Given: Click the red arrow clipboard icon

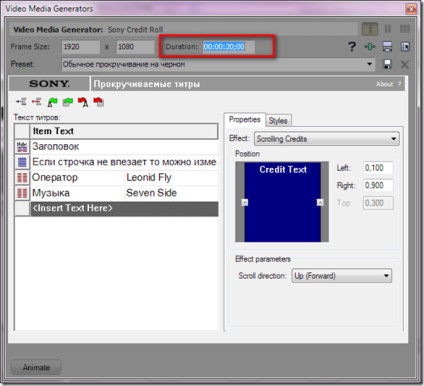Looking at the screenshot, I should pos(99,102).
